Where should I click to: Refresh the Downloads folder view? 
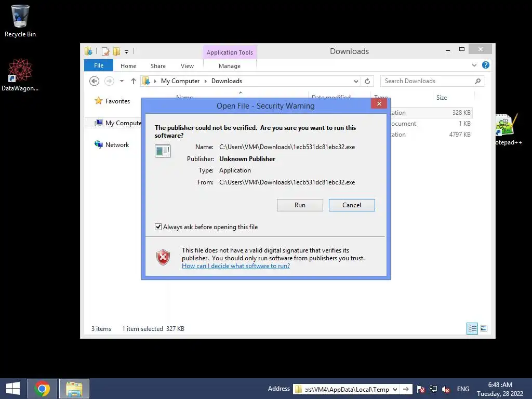pyautogui.click(x=367, y=81)
